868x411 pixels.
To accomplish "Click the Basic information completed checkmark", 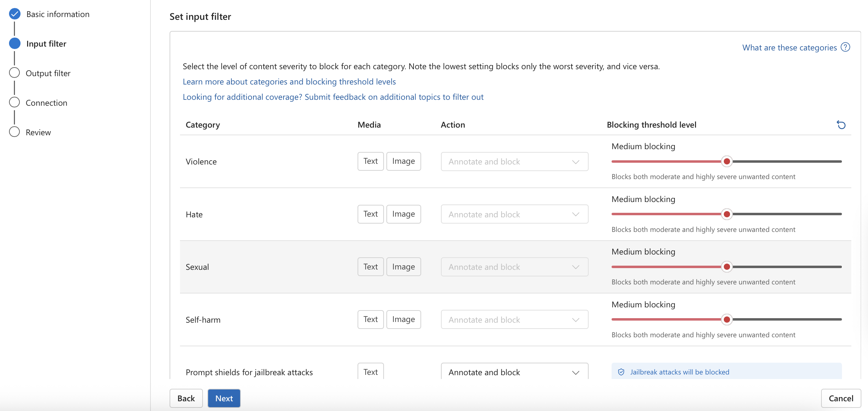I will [x=14, y=14].
